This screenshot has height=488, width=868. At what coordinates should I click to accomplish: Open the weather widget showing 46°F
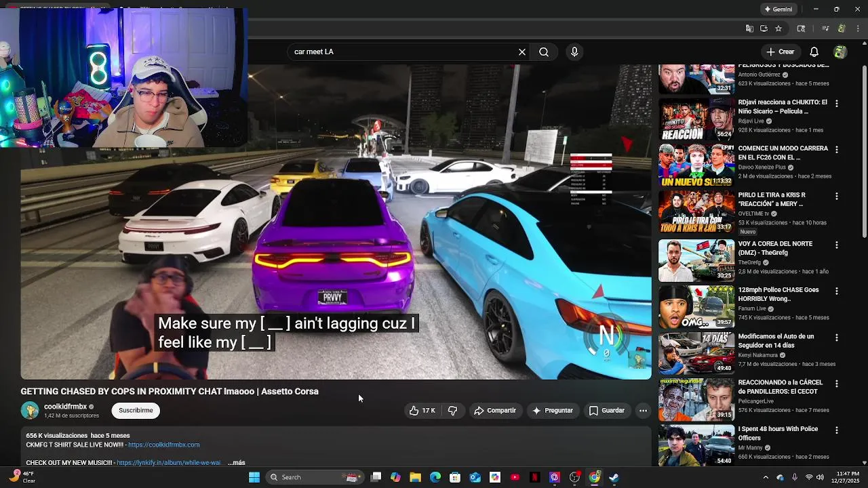(22, 477)
